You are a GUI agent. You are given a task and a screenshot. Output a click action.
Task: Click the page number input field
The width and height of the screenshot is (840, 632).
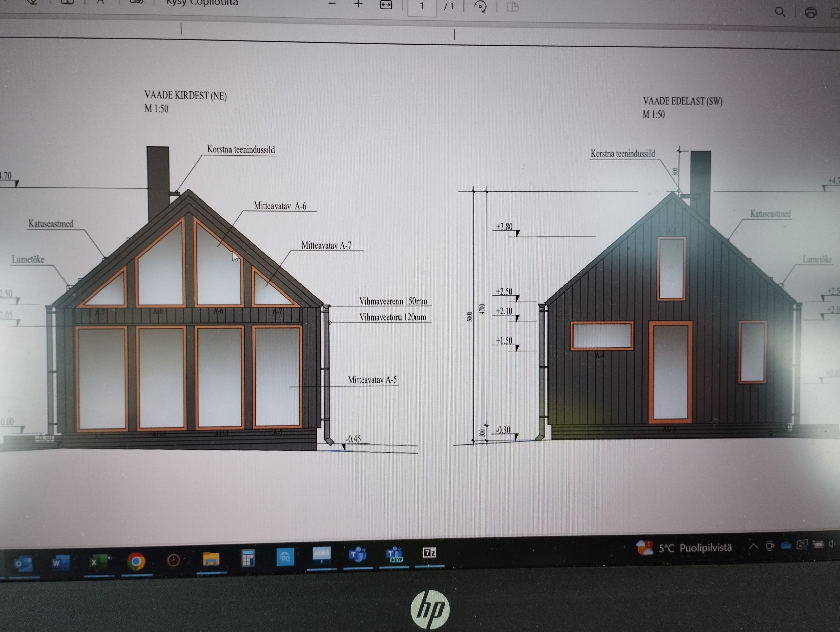(x=422, y=6)
